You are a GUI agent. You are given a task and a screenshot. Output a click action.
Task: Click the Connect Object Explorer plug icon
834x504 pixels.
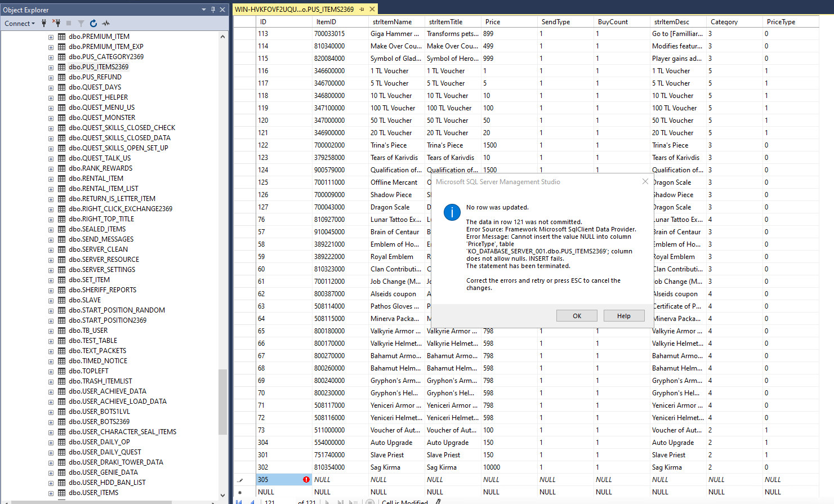point(44,23)
